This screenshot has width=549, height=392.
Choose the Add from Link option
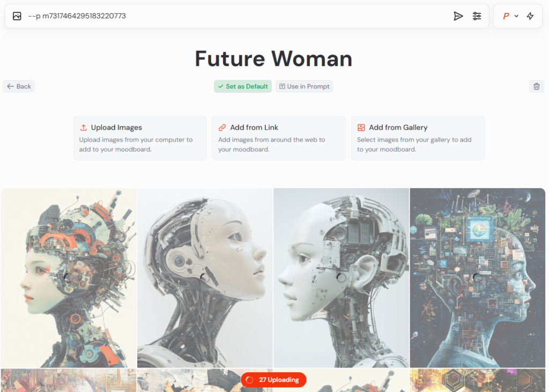tap(279, 138)
